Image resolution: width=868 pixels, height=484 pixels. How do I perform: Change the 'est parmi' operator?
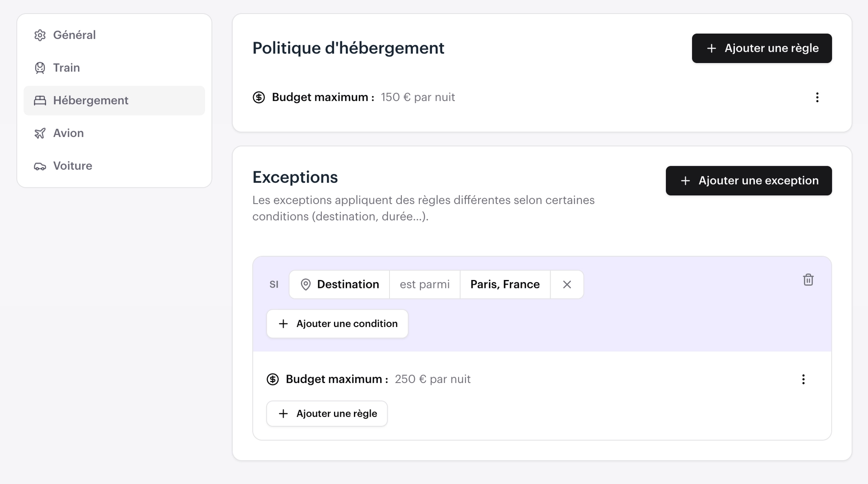click(425, 285)
